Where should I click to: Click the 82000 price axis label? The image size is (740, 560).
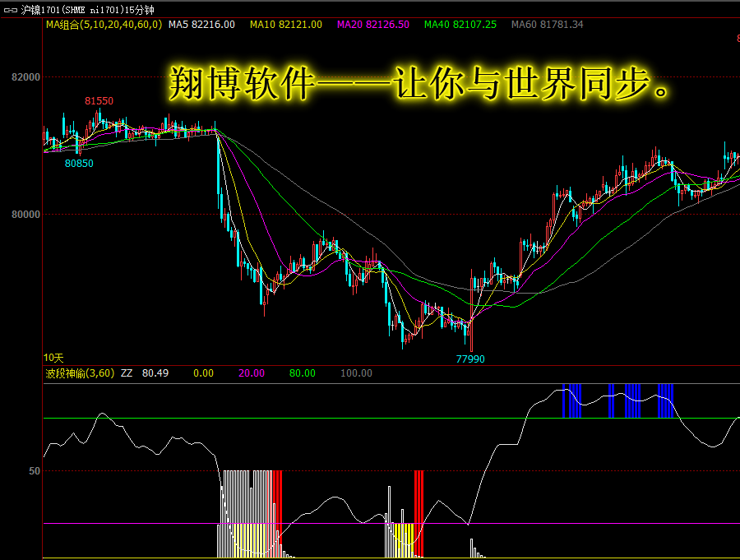pyautogui.click(x=26, y=77)
